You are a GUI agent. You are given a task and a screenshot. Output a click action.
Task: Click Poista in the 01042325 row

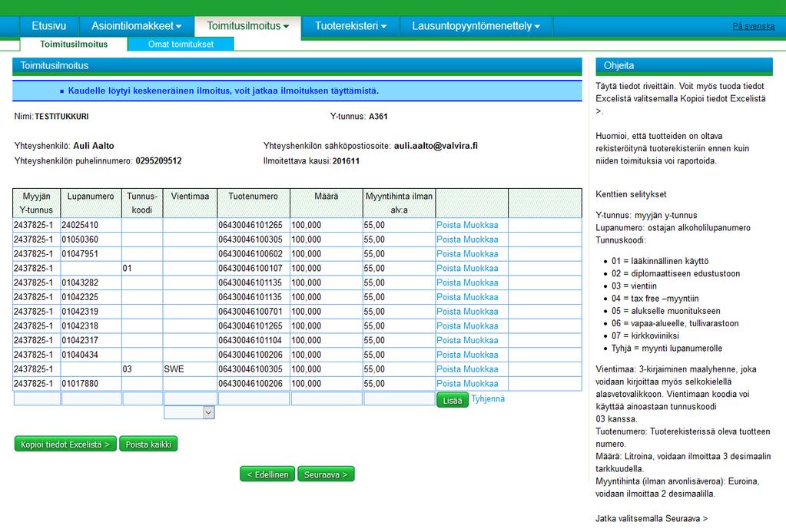click(x=449, y=297)
